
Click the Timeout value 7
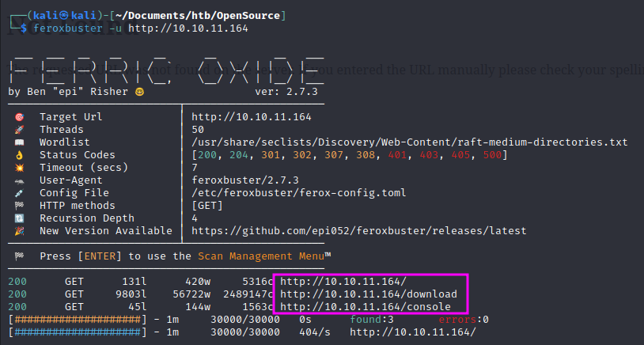195,168
